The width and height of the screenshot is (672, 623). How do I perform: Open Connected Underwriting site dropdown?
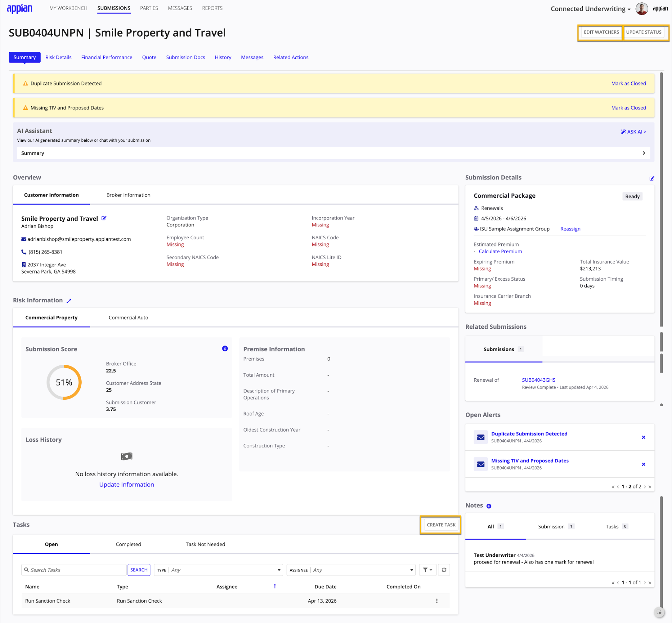coord(590,9)
